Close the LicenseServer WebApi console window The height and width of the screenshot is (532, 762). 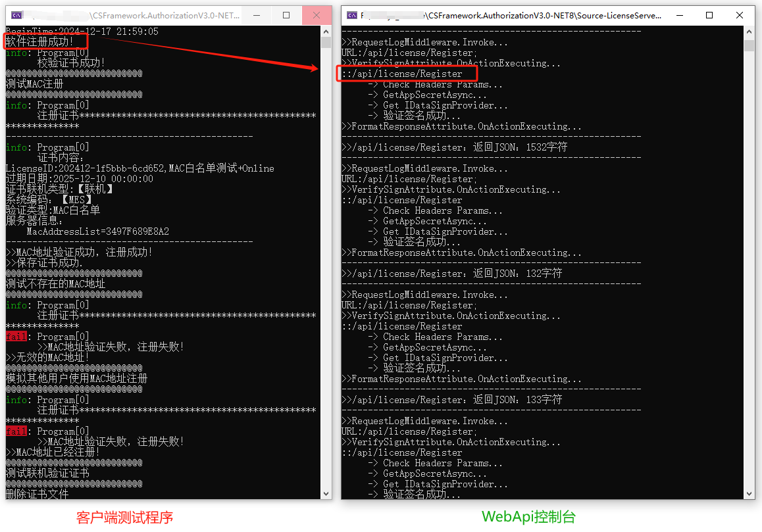[x=739, y=15]
